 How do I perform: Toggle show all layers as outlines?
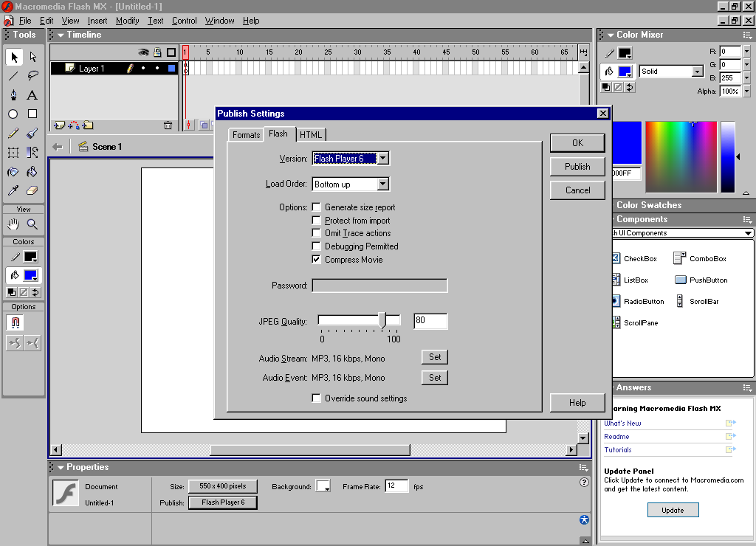click(x=171, y=52)
